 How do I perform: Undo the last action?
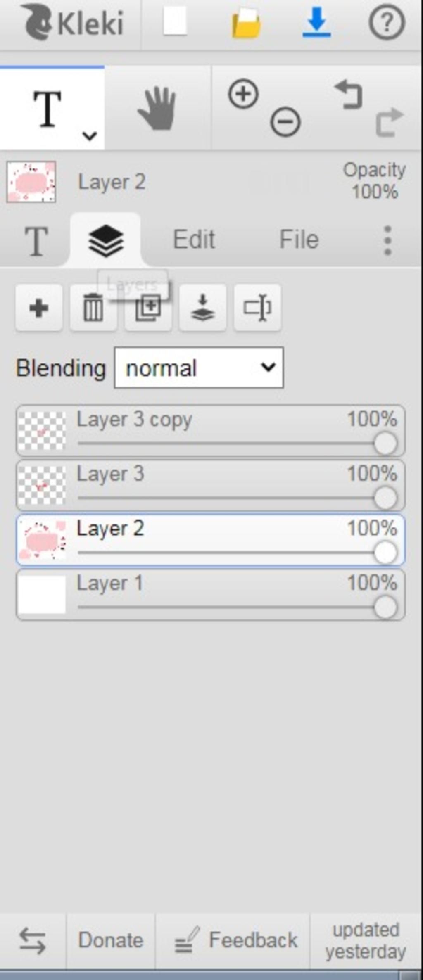348,95
